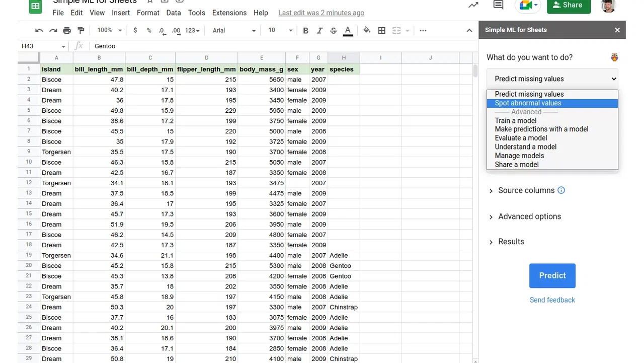Apply percent format icon
644x363 pixels.
(149, 31)
